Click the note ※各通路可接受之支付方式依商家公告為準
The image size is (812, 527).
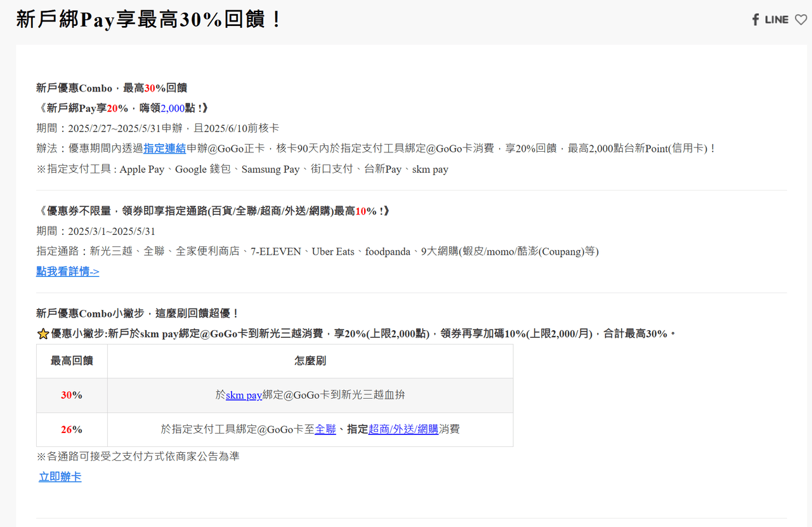pyautogui.click(x=138, y=457)
